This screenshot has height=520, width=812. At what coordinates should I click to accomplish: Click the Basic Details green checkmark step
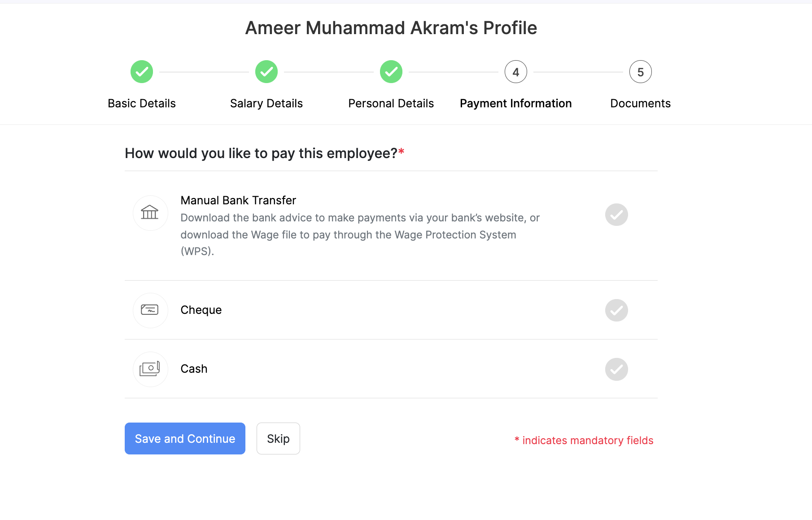[x=142, y=72]
